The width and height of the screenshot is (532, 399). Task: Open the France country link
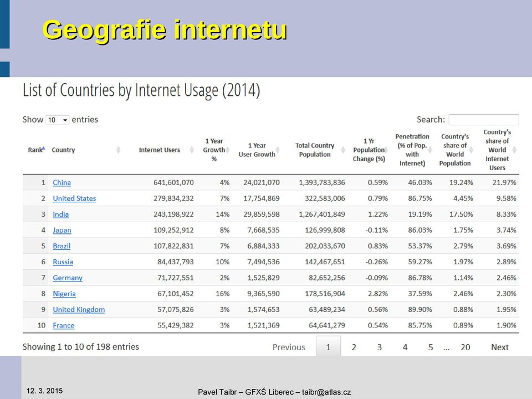pos(63,325)
